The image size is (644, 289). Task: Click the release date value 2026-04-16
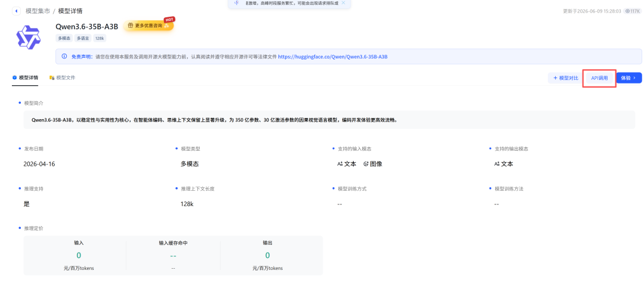39,164
